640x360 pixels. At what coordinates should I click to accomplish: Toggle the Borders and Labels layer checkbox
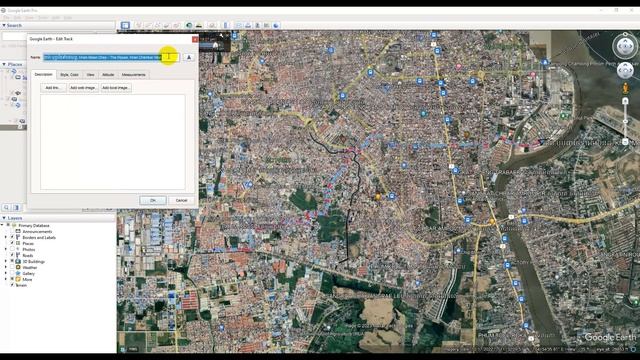[x=12, y=237]
